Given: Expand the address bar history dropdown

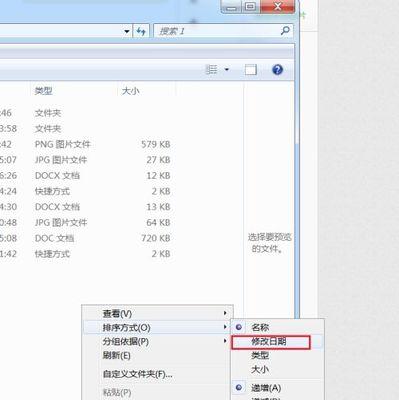Looking at the screenshot, I should 127,32.
